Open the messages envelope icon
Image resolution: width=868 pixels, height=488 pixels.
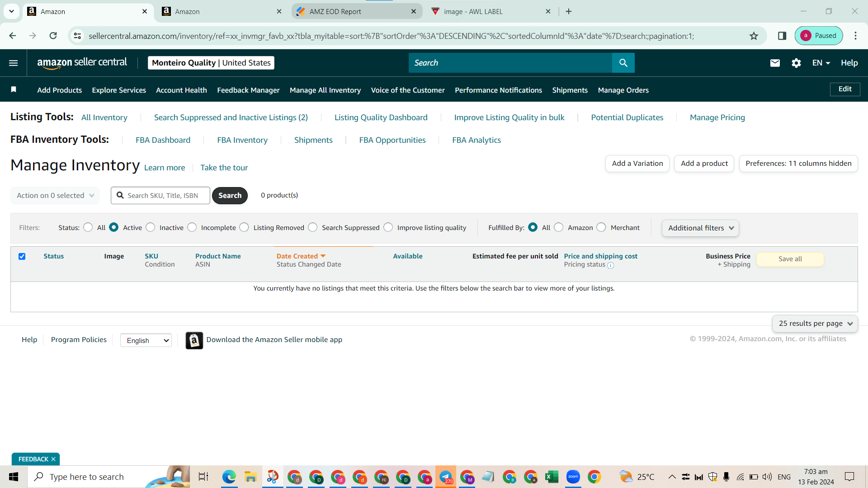775,63
